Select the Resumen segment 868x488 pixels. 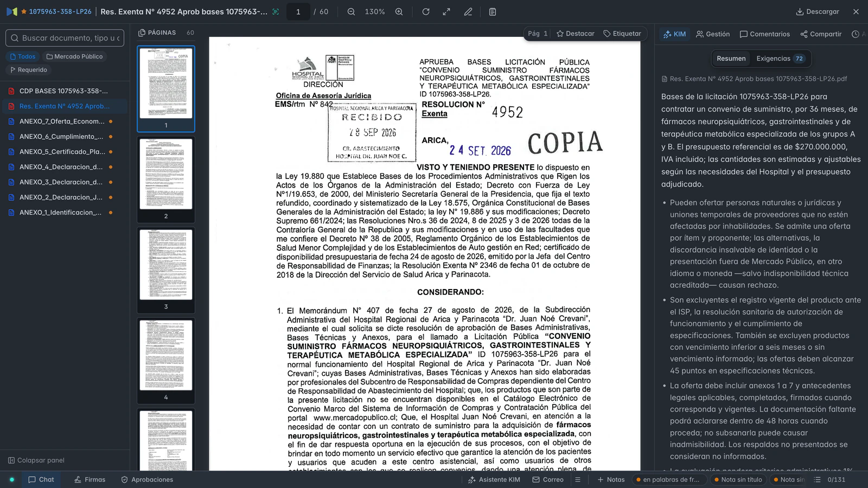click(x=731, y=59)
